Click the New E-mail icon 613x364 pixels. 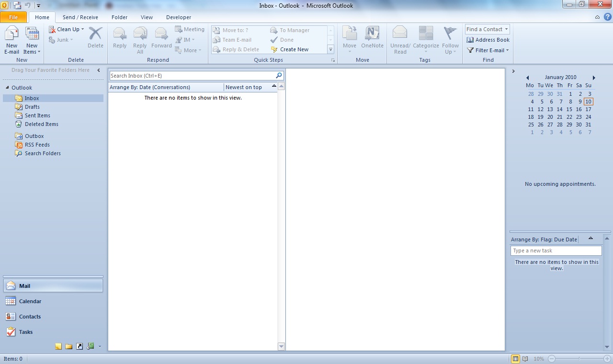click(x=11, y=34)
